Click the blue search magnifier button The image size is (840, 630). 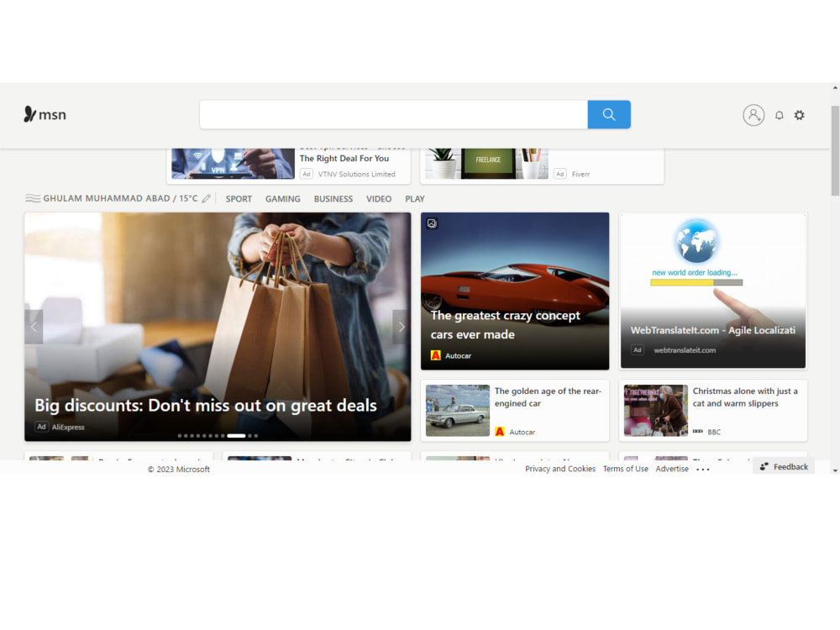click(x=608, y=114)
